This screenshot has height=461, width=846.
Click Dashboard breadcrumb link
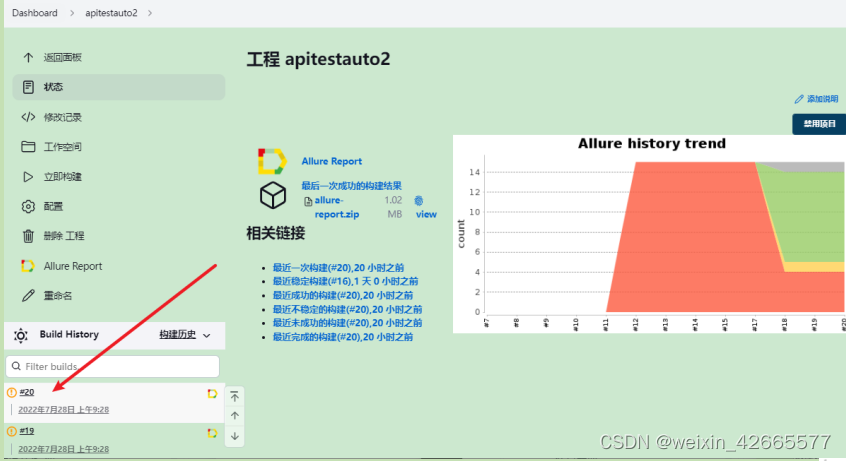tap(35, 13)
